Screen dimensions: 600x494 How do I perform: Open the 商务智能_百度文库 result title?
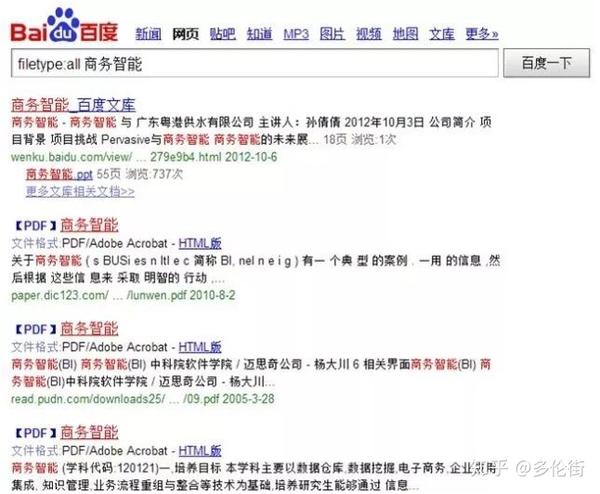73,105
